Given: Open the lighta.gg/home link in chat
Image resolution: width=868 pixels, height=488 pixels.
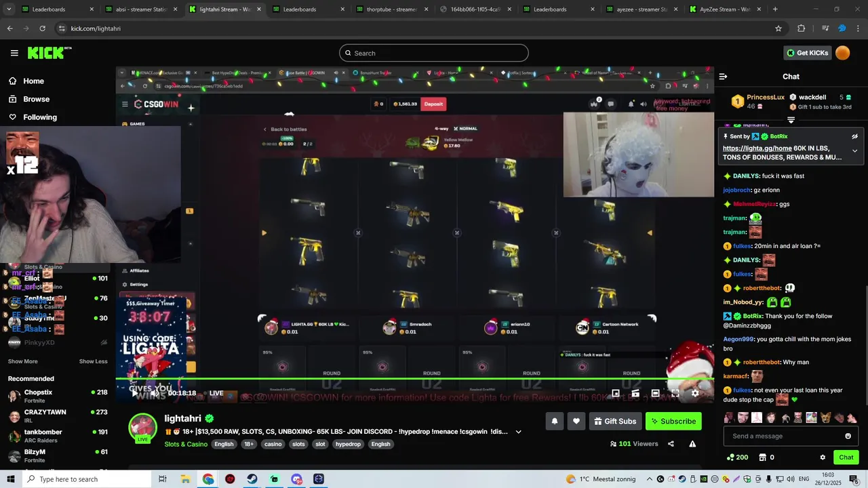Looking at the screenshot, I should coord(757,148).
